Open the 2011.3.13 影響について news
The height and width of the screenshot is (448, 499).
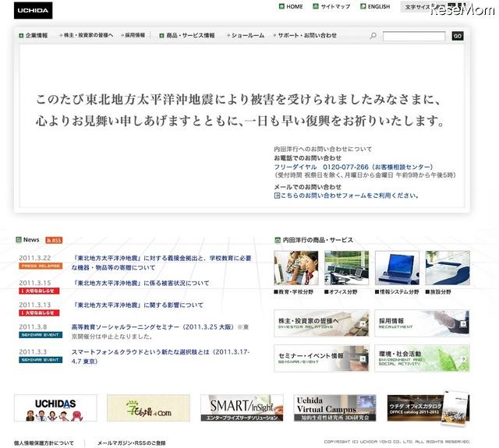click(x=137, y=305)
